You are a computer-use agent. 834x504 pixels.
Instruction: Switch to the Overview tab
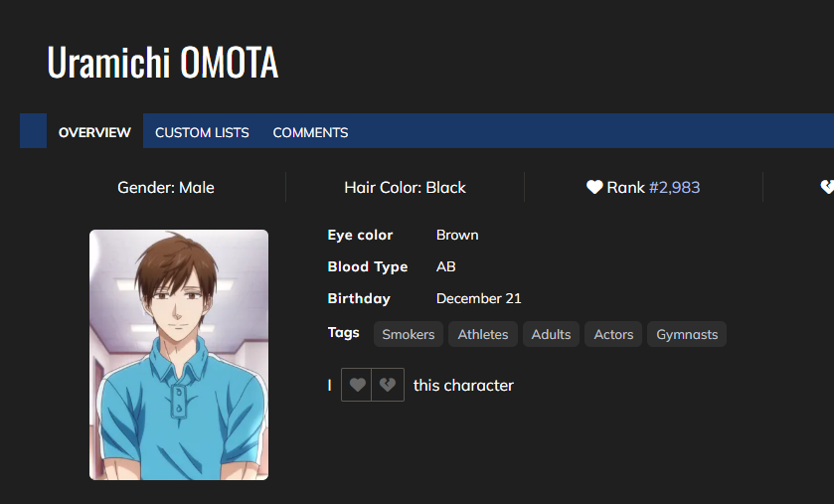(x=94, y=132)
